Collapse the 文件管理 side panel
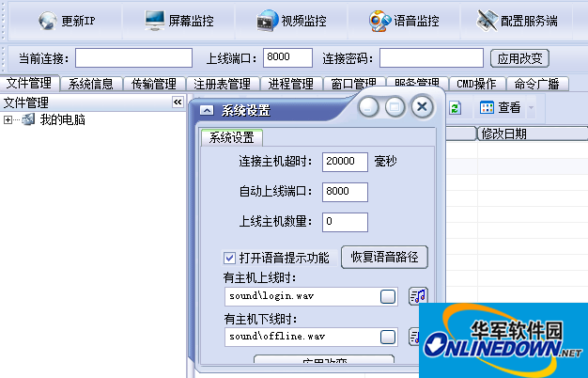 [x=178, y=102]
